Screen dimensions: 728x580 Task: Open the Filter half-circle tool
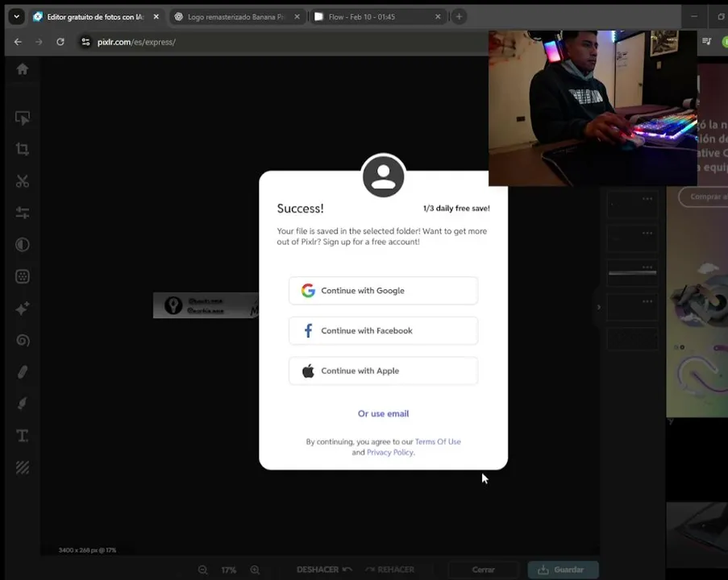[x=23, y=245]
